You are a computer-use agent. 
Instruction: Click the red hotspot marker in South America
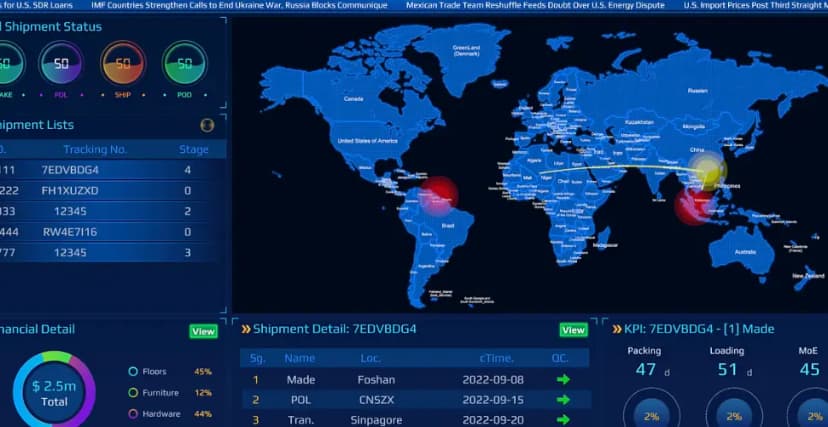coord(438,195)
